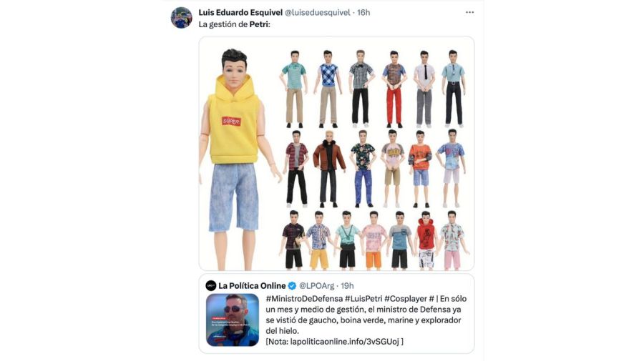644x361 pixels.
Task: Click the doll in red pants
Action: 394,89
